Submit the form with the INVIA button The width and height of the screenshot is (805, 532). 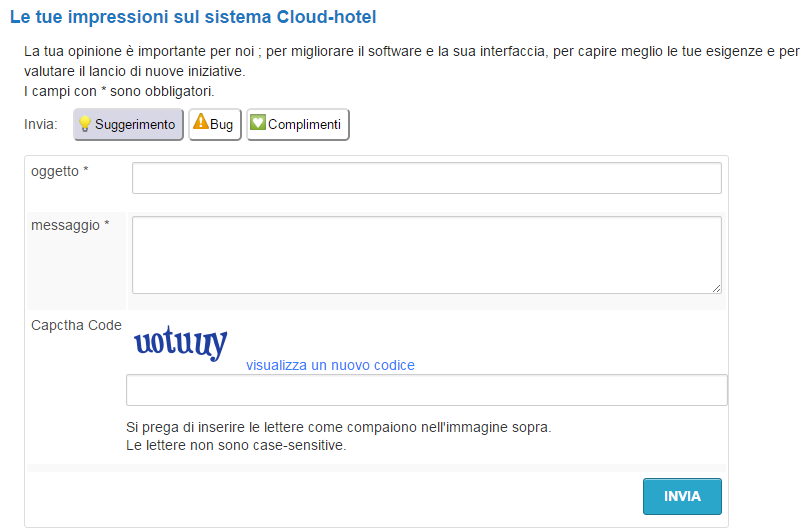(682, 497)
